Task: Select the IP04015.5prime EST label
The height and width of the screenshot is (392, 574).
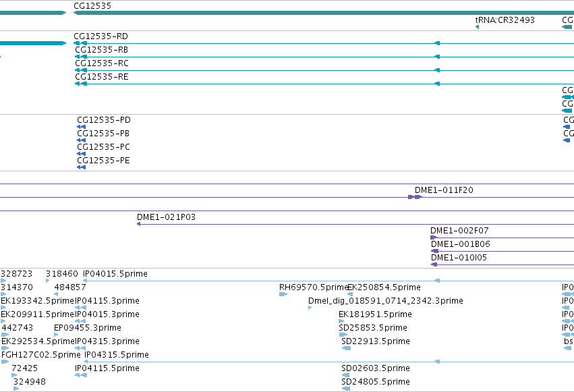Action: [115, 274]
